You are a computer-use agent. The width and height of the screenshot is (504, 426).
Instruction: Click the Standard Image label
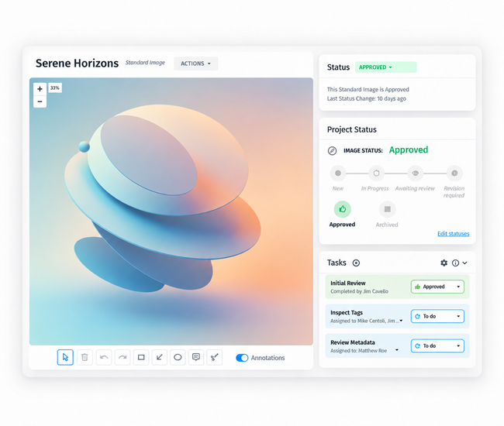[x=145, y=63]
